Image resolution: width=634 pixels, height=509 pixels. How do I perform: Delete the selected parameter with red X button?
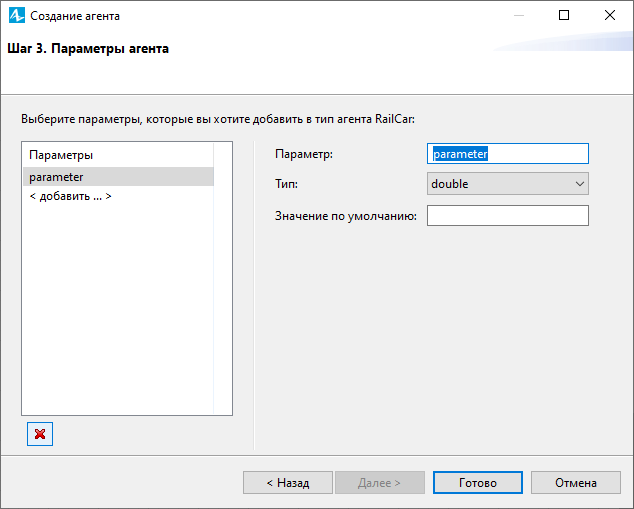(40, 434)
